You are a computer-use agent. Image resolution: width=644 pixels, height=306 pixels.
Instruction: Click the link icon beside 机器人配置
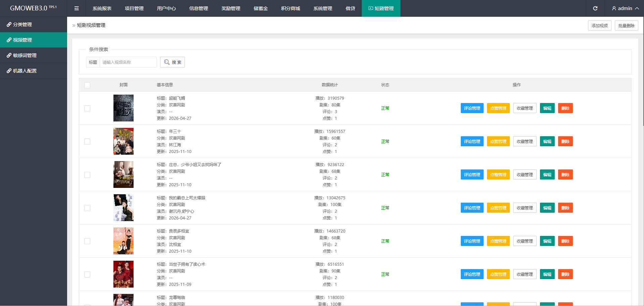pos(9,71)
